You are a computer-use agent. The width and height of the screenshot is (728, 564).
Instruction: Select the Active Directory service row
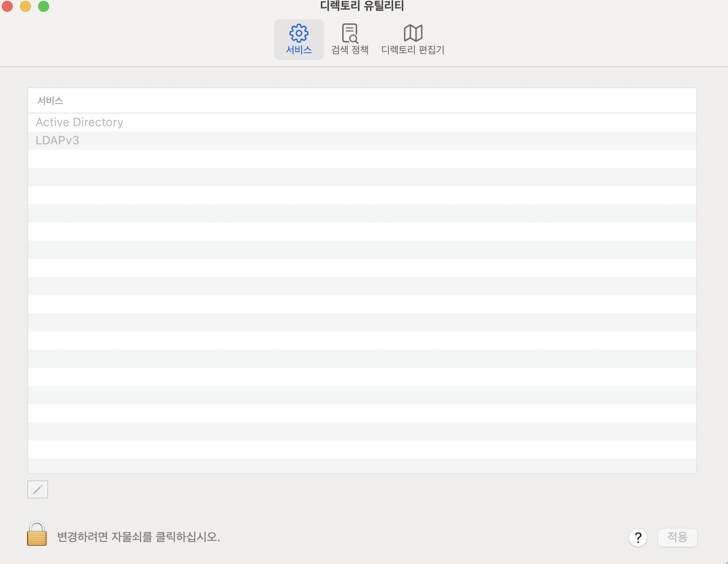click(x=362, y=123)
